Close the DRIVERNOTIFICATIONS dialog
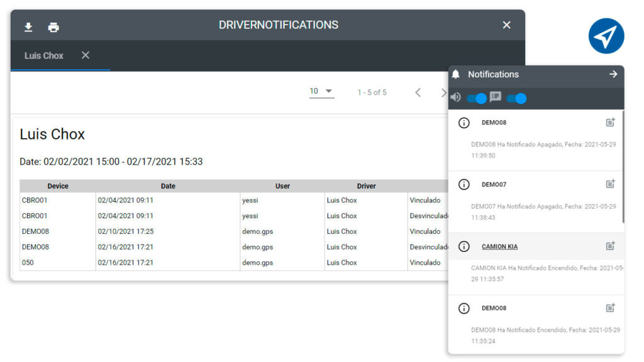 (x=506, y=25)
